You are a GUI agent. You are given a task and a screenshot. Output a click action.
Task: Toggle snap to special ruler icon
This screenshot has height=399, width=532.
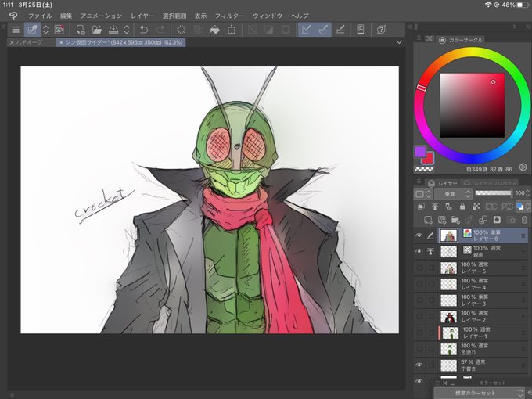point(323,30)
